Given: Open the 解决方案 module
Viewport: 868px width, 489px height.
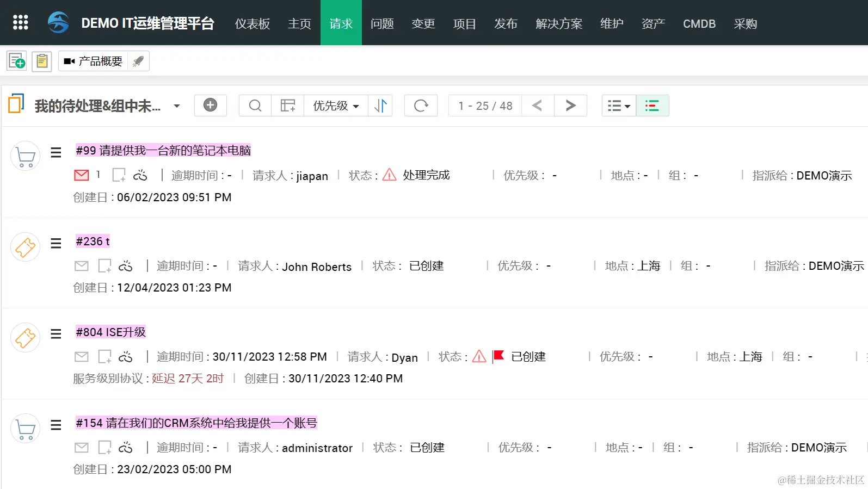Looking at the screenshot, I should [559, 23].
